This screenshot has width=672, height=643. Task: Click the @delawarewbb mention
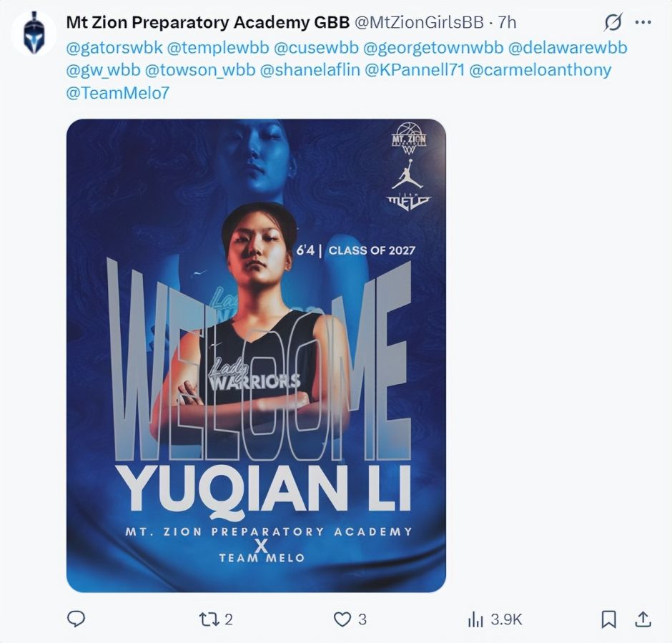pyautogui.click(x=568, y=48)
